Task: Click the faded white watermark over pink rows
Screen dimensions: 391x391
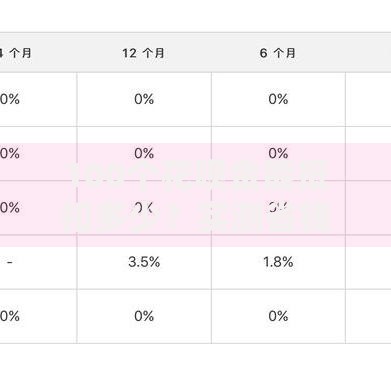Action: point(197,195)
